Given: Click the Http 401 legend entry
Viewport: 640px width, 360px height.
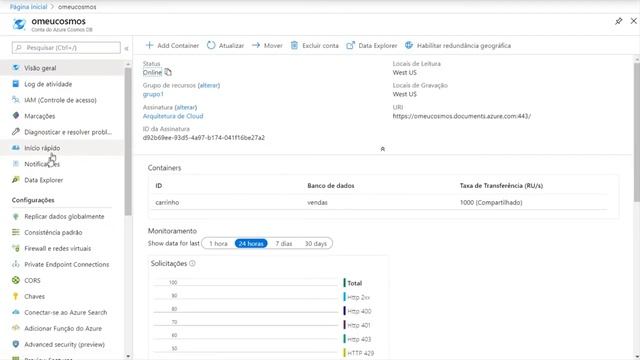Looking at the screenshot, I should pyautogui.click(x=357, y=325).
